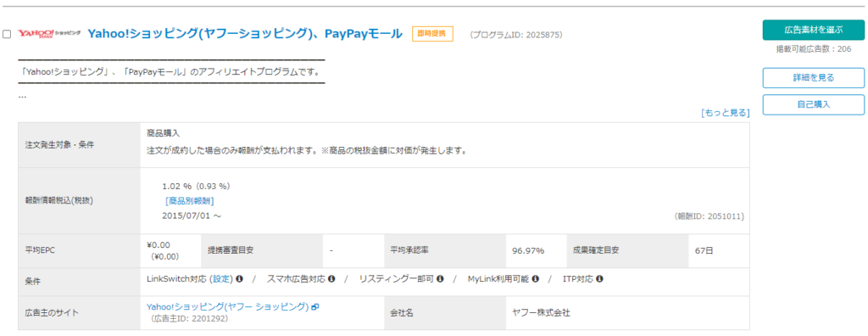Image resolution: width=868 pixels, height=336 pixels.
Task: Click the 広告主ID: 2201292 text
Action: coord(189,319)
